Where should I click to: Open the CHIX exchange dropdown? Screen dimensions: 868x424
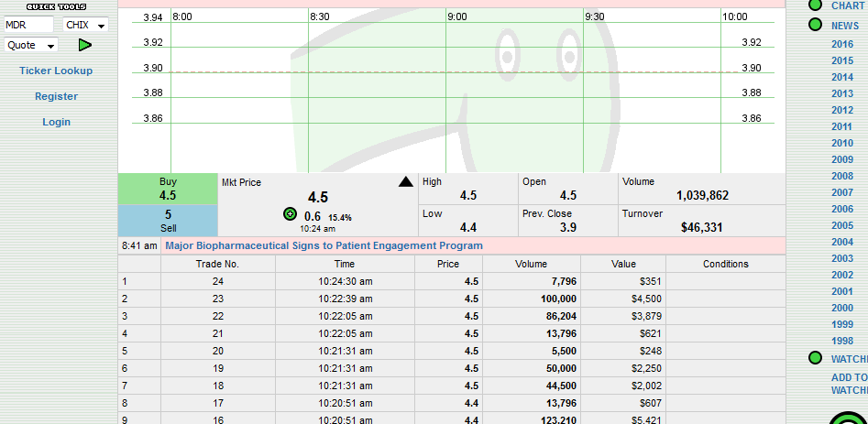pyautogui.click(x=86, y=25)
